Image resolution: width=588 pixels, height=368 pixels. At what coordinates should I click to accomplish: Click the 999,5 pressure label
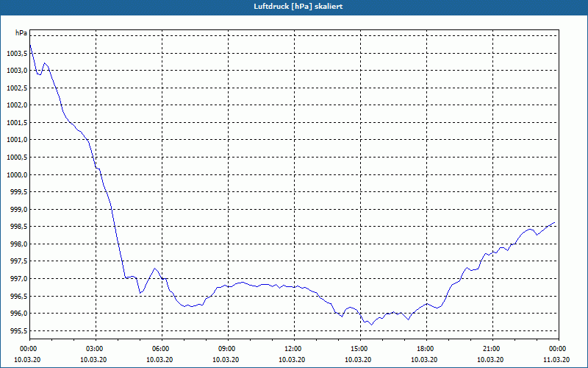point(18,192)
